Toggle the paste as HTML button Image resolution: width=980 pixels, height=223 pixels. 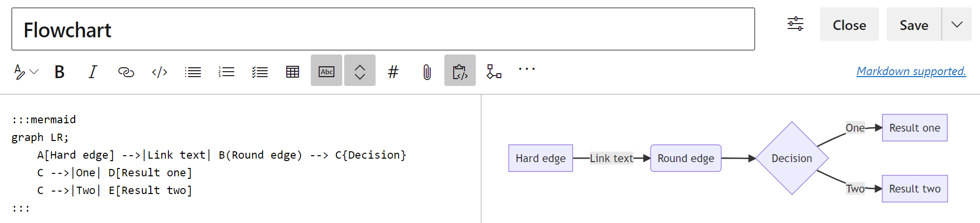click(x=460, y=71)
